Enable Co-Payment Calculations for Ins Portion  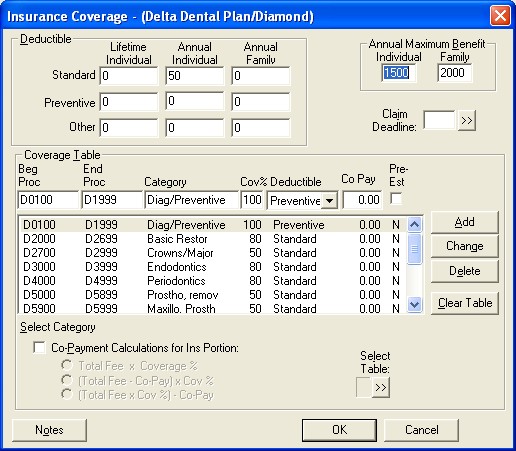(x=39, y=348)
